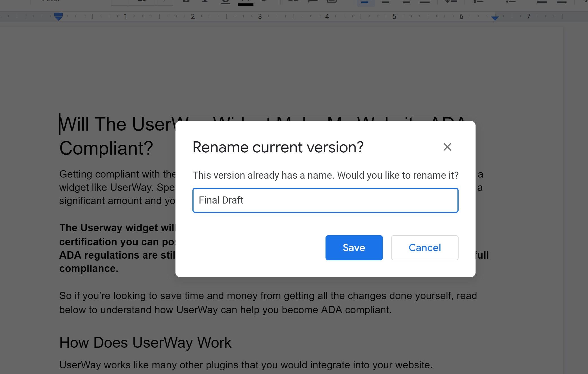Click the right indent marker on the ruler
The width and height of the screenshot is (588, 374).
(494, 18)
